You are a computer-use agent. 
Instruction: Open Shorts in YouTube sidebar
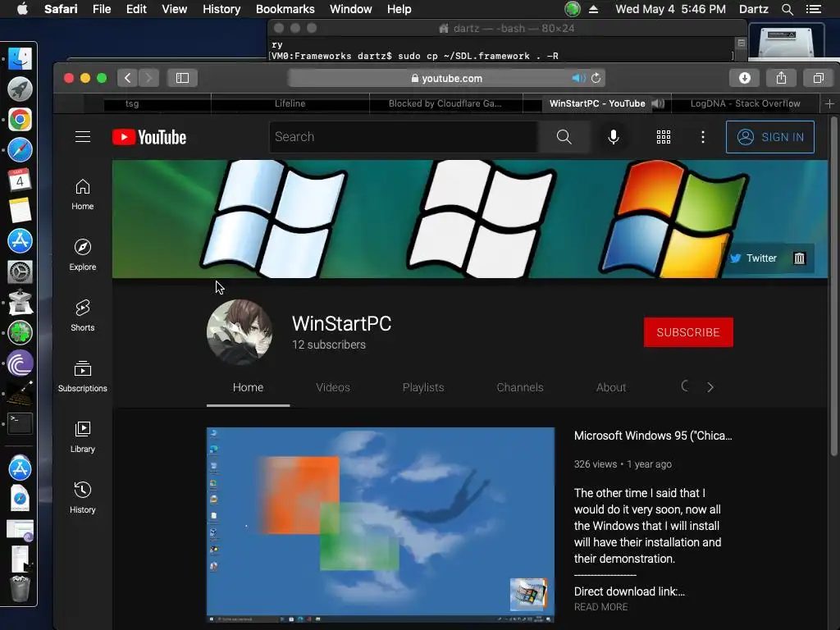pyautogui.click(x=83, y=316)
